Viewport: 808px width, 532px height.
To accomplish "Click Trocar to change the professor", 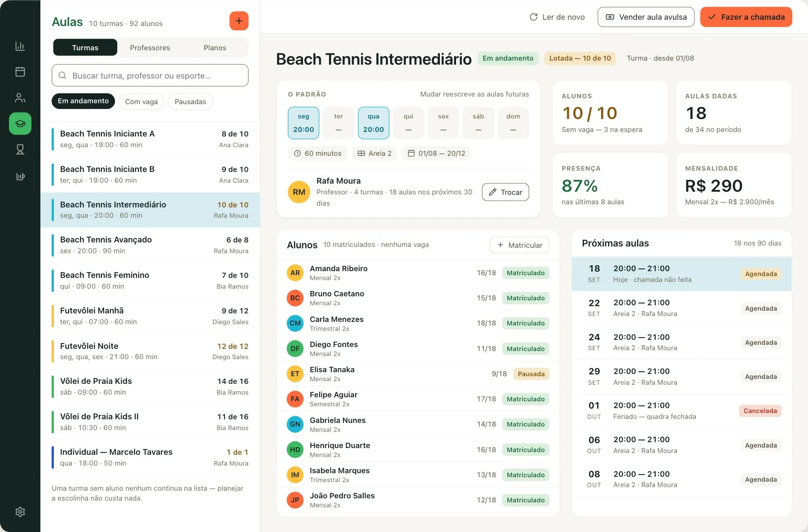I will (x=505, y=192).
